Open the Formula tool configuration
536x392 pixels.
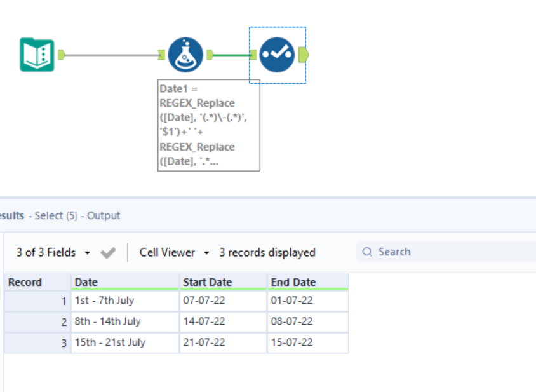[185, 55]
